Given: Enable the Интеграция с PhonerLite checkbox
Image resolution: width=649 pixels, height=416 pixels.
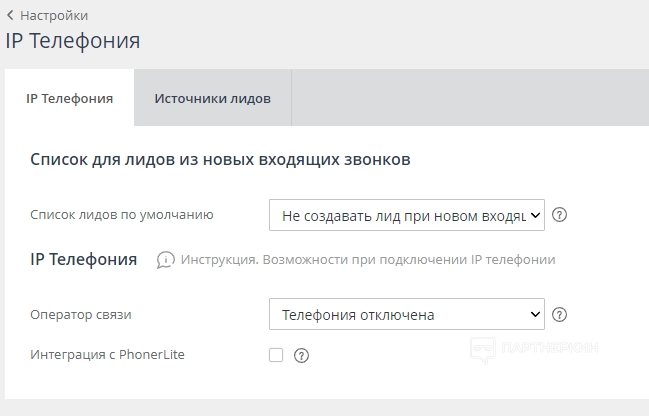Looking at the screenshot, I should pos(276,354).
